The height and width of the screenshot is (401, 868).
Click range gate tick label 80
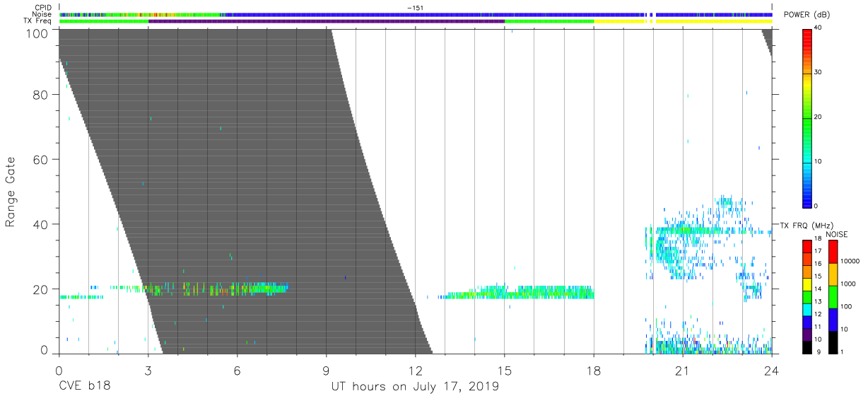40,94
